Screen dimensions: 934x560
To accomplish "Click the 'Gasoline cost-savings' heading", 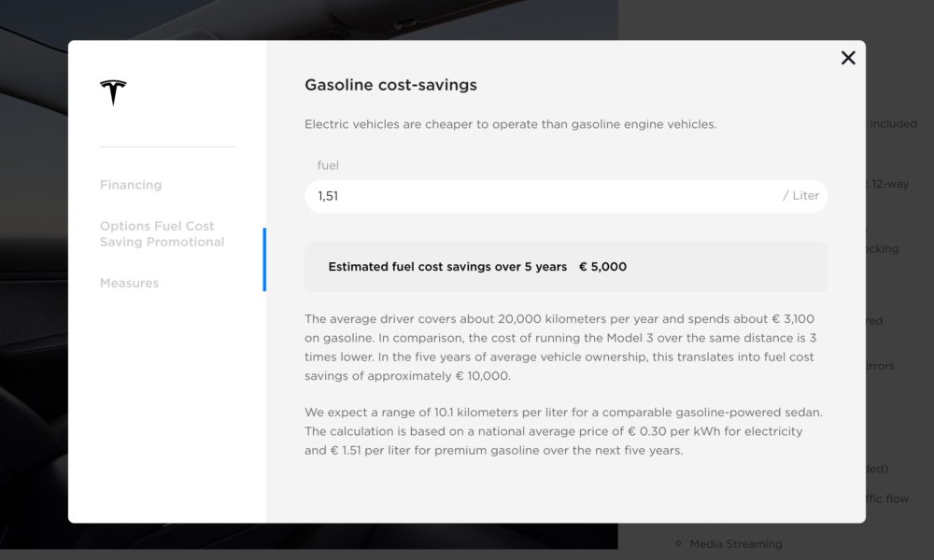I will (x=390, y=85).
